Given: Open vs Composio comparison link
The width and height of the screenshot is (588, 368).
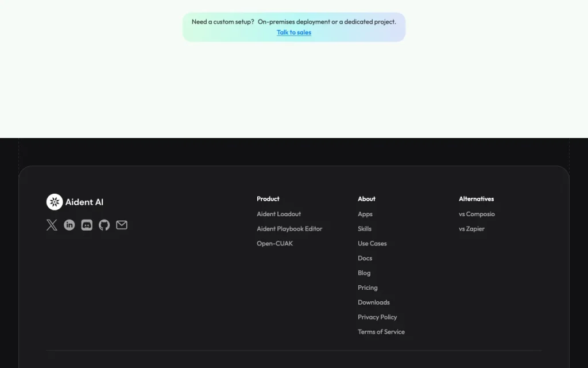Looking at the screenshot, I should tap(477, 214).
